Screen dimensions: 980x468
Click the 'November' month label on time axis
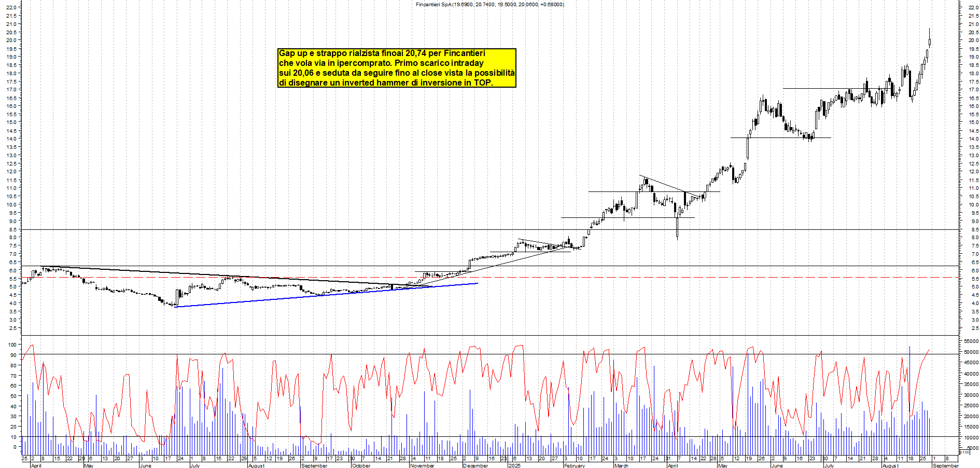click(422, 465)
